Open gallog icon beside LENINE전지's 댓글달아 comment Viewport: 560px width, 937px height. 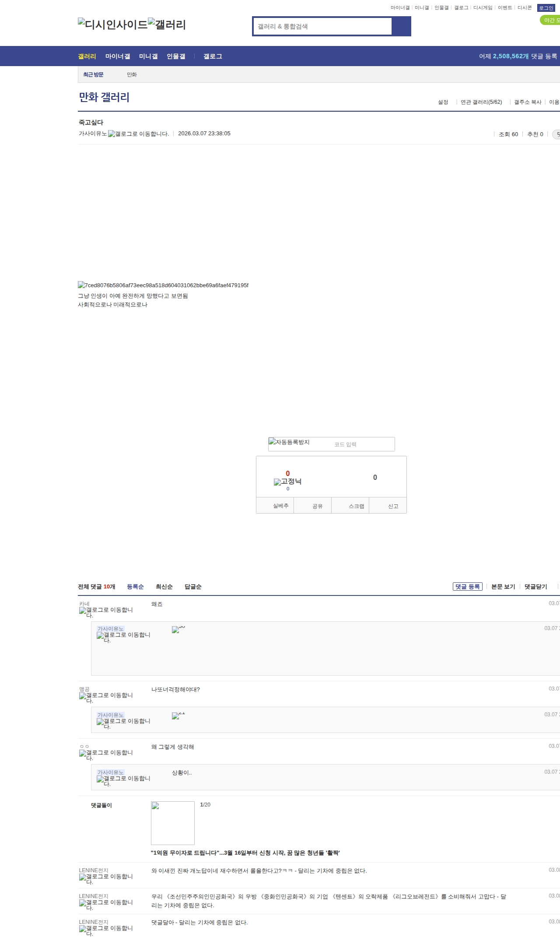[106, 930]
